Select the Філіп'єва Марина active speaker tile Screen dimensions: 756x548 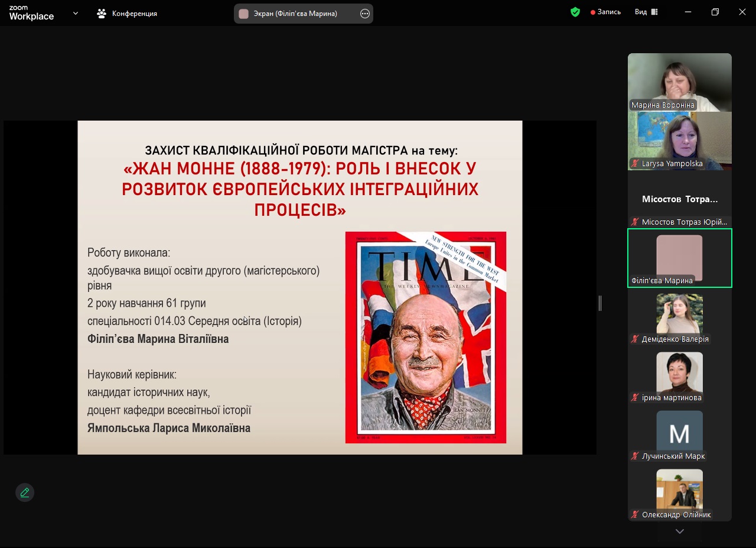(x=680, y=258)
